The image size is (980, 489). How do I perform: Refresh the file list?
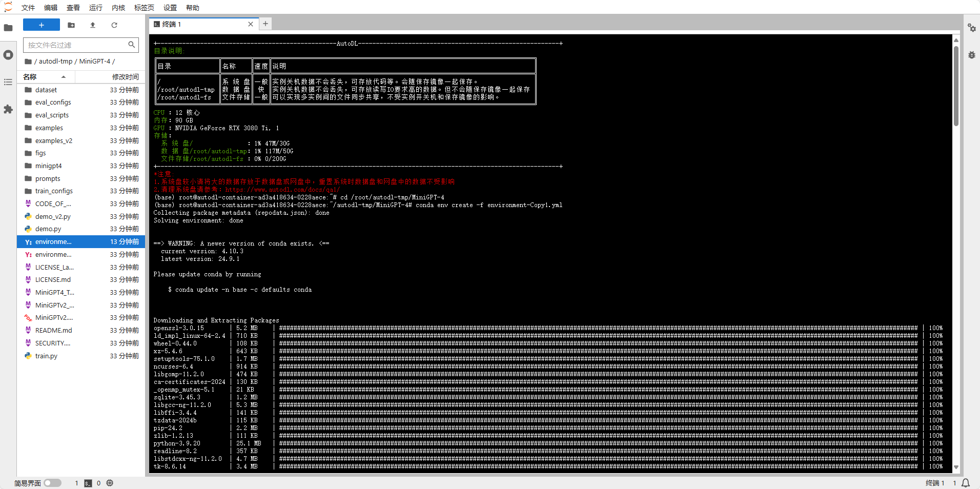point(114,25)
